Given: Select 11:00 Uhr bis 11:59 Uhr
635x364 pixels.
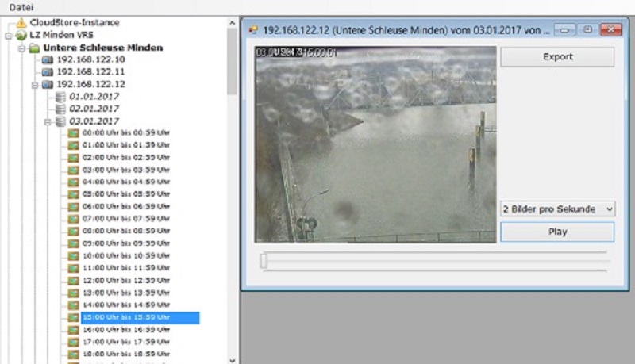Looking at the screenshot, I should [126, 268].
